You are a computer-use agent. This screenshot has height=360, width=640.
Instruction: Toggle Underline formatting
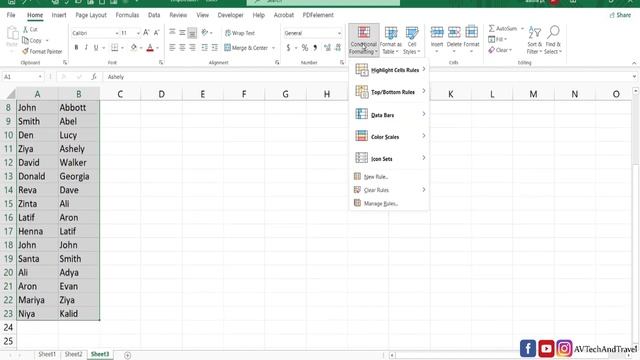pos(96,48)
